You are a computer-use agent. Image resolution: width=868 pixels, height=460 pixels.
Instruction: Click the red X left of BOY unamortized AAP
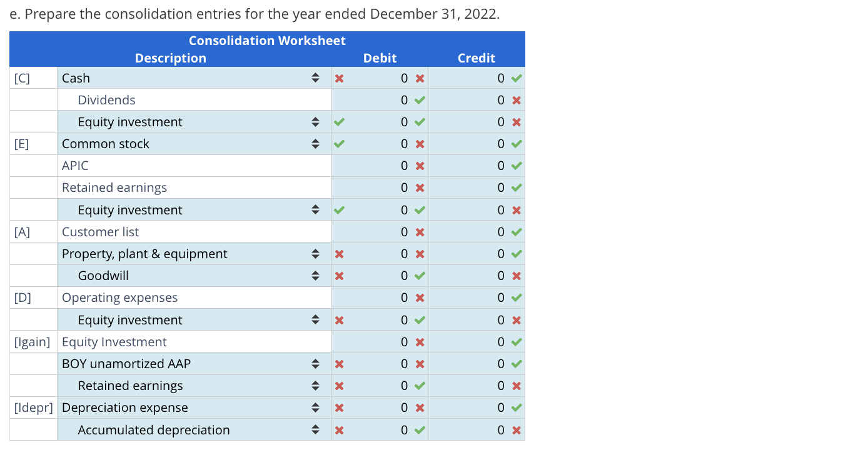click(x=340, y=363)
